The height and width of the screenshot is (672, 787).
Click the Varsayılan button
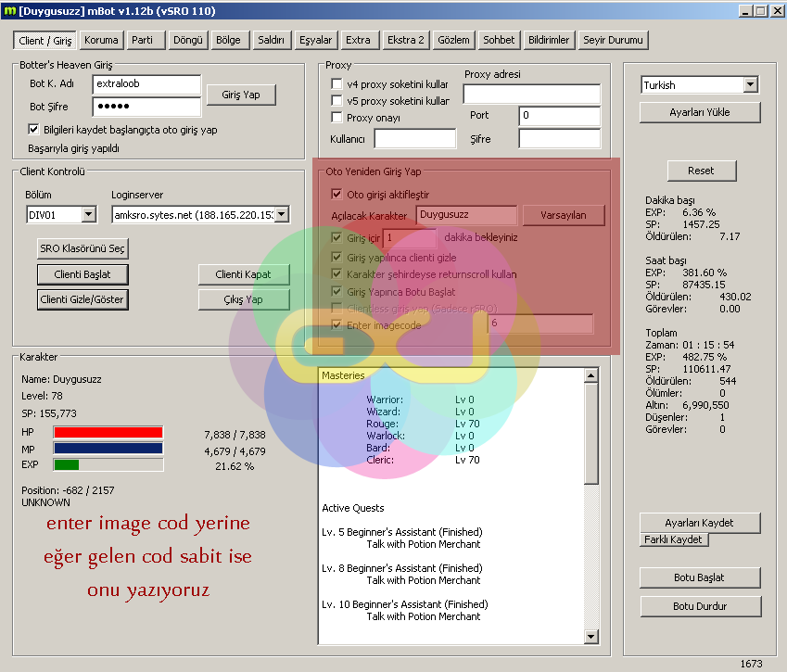coord(564,215)
